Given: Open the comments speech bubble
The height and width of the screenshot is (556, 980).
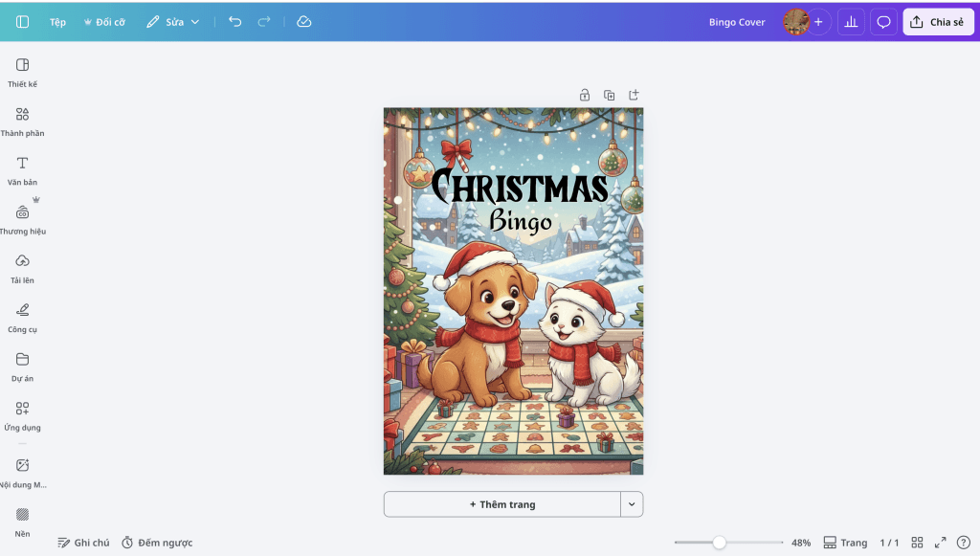Looking at the screenshot, I should pyautogui.click(x=884, y=22).
